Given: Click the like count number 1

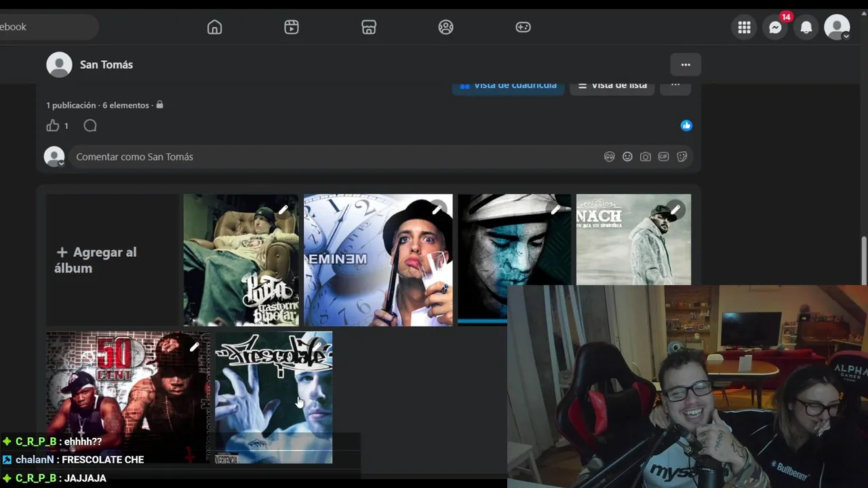Looking at the screenshot, I should point(66,126).
